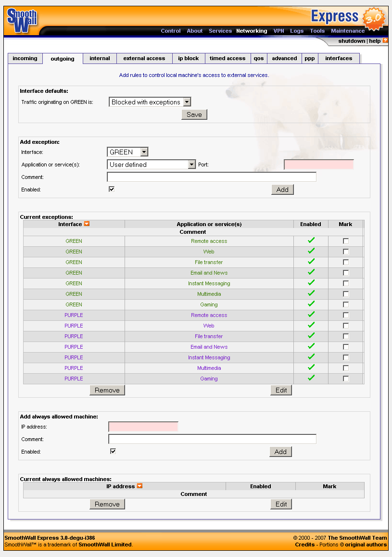392x557 pixels.
Task: Switch to the incoming tab
Action: (x=25, y=58)
